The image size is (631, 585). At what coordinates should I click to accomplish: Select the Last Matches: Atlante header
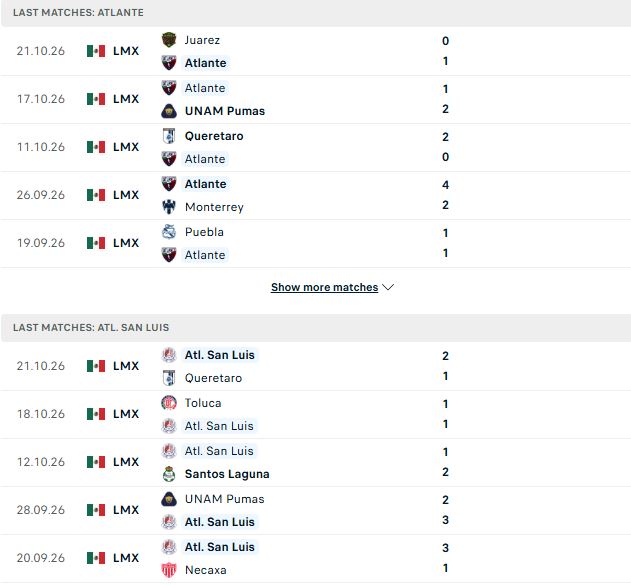pyautogui.click(x=316, y=13)
